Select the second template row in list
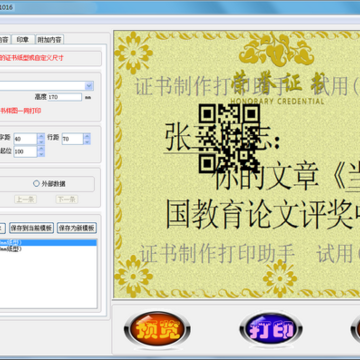Image resolution: width=360 pixels, height=360 pixels. click(48, 248)
